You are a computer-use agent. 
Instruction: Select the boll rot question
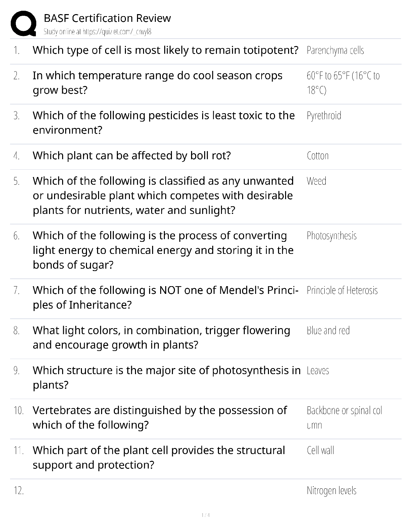tap(132, 156)
